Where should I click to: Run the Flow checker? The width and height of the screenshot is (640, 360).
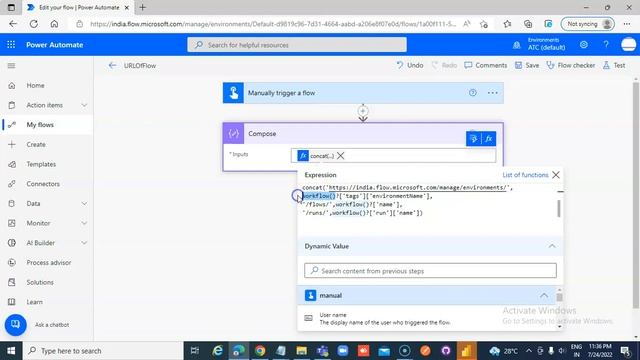pyautogui.click(x=571, y=65)
